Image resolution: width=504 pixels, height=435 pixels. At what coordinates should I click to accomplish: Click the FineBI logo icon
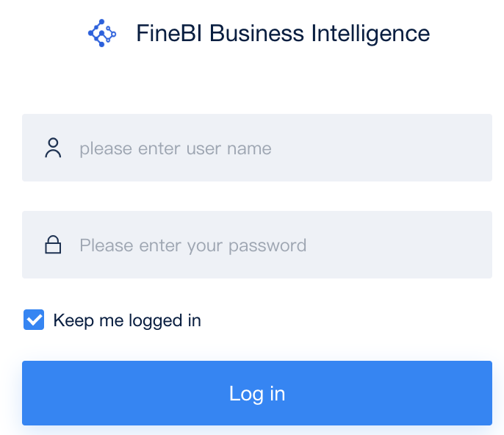click(x=102, y=33)
